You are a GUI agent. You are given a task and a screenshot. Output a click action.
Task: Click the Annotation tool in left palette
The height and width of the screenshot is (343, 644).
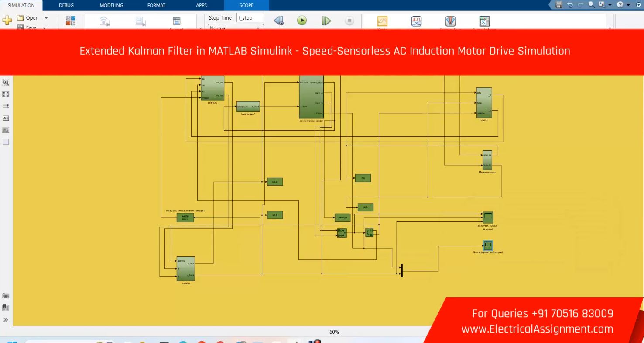tap(6, 118)
